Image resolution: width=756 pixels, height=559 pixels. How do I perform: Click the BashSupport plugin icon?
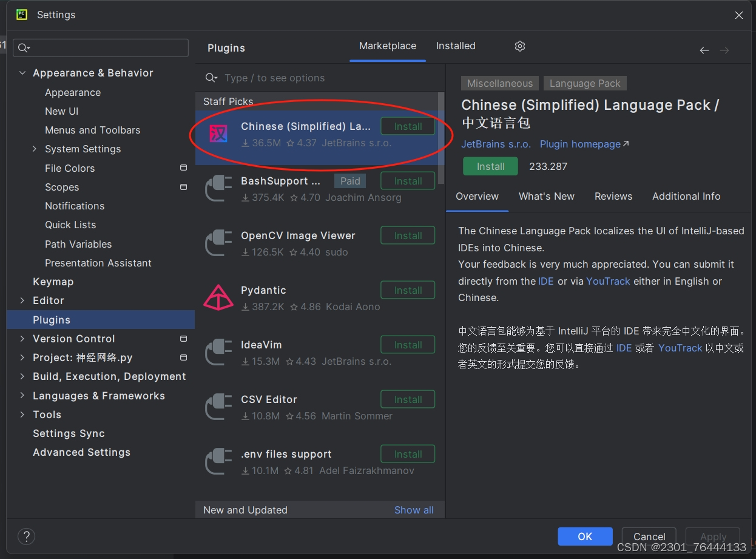(x=218, y=189)
